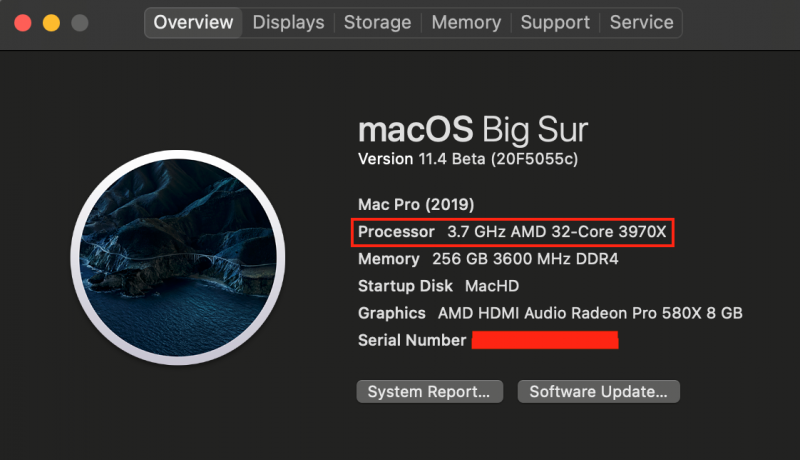This screenshot has height=460, width=800.
Task: Click the version 11.4 Beta text
Action: 468,159
